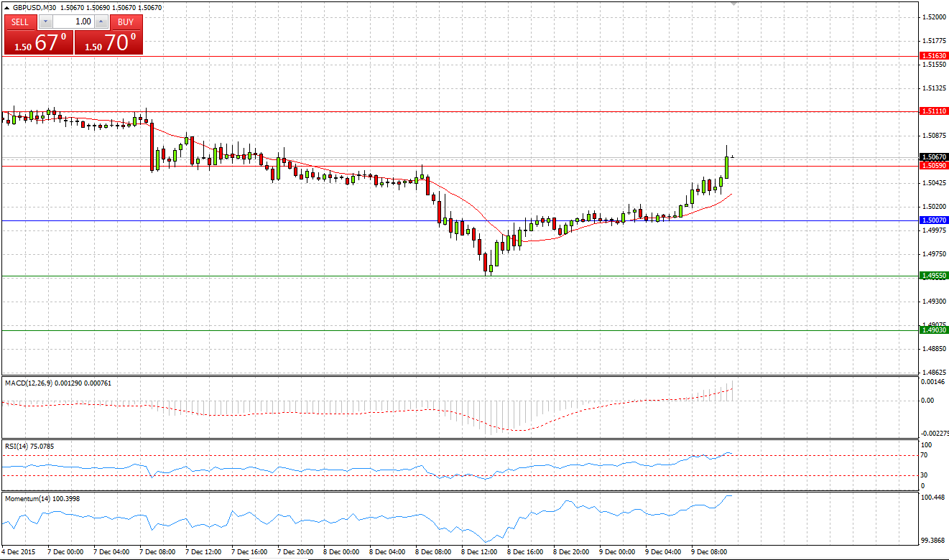
Task: Click the 8 Dec 00:00 time label
Action: tap(342, 552)
